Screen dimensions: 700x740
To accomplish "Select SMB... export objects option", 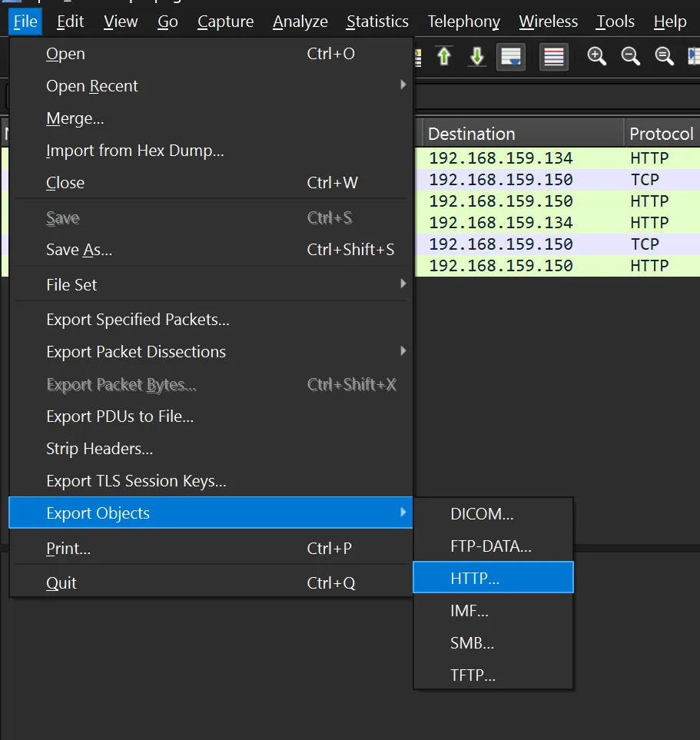I will coord(493,642).
